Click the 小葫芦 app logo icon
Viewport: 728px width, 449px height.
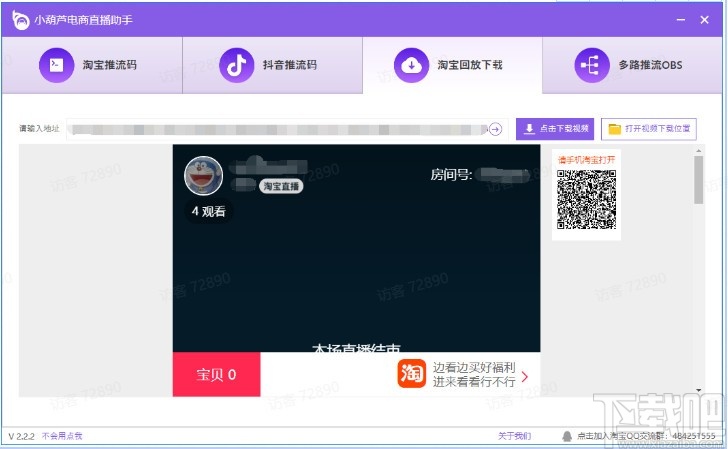[x=20, y=20]
